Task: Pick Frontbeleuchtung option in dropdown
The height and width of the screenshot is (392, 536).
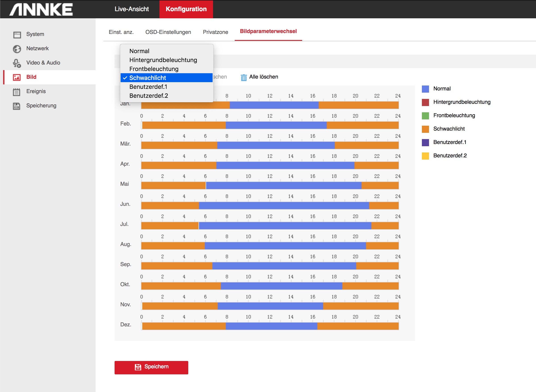Action: point(154,69)
